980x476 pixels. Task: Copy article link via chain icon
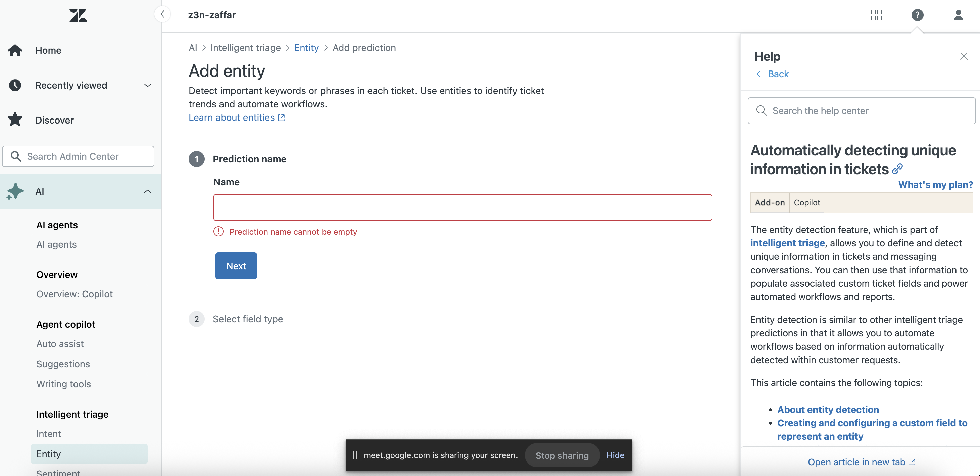(897, 169)
